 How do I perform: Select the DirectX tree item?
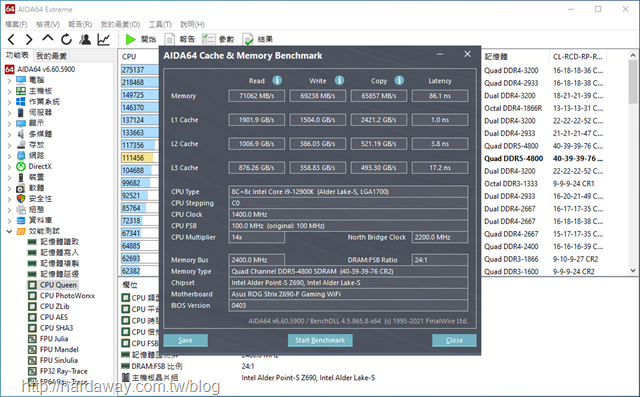[x=40, y=166]
